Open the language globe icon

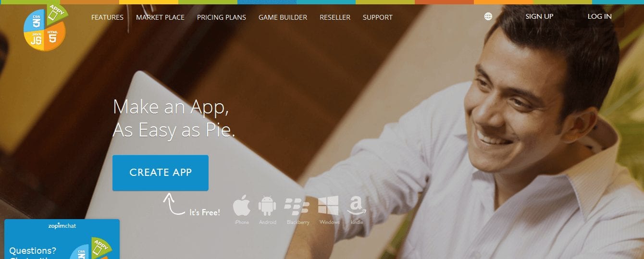[x=488, y=17]
